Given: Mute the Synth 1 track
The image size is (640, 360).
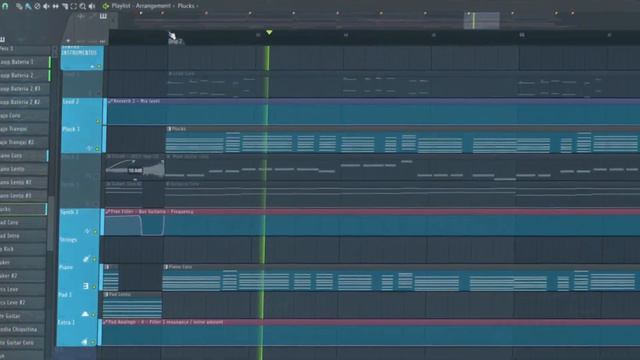Looking at the screenshot, I should click(95, 232).
